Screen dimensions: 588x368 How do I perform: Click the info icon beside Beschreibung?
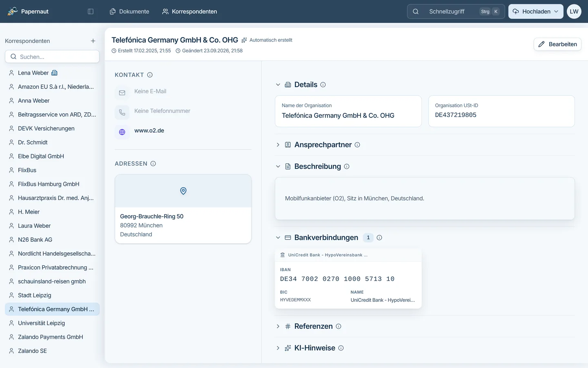click(x=347, y=166)
